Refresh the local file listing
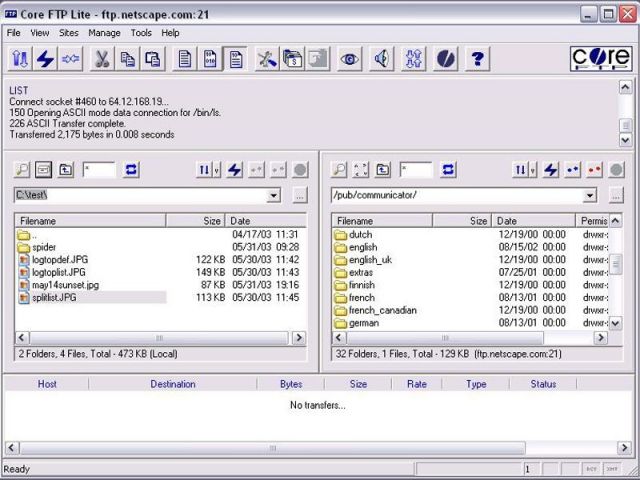640x480 pixels. point(131,169)
